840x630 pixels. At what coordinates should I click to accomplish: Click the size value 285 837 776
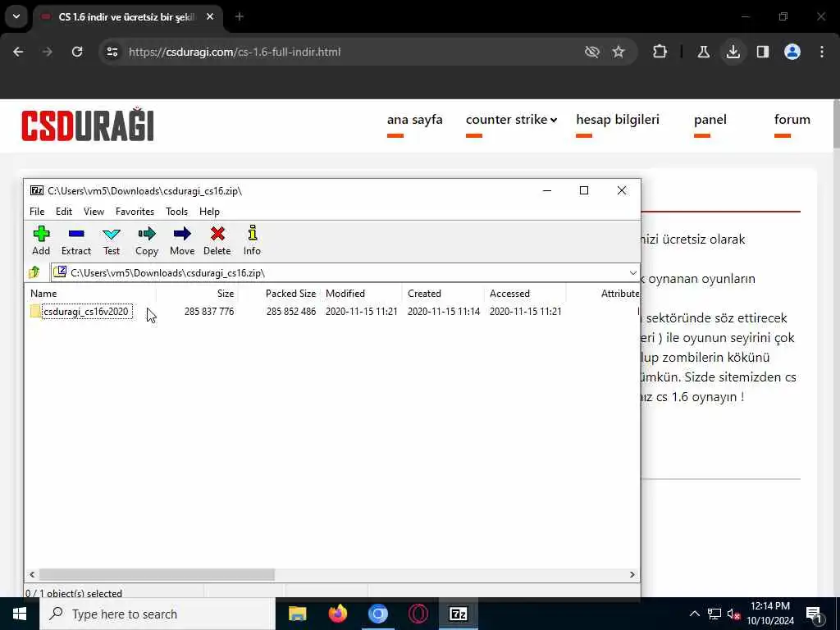pos(209,311)
